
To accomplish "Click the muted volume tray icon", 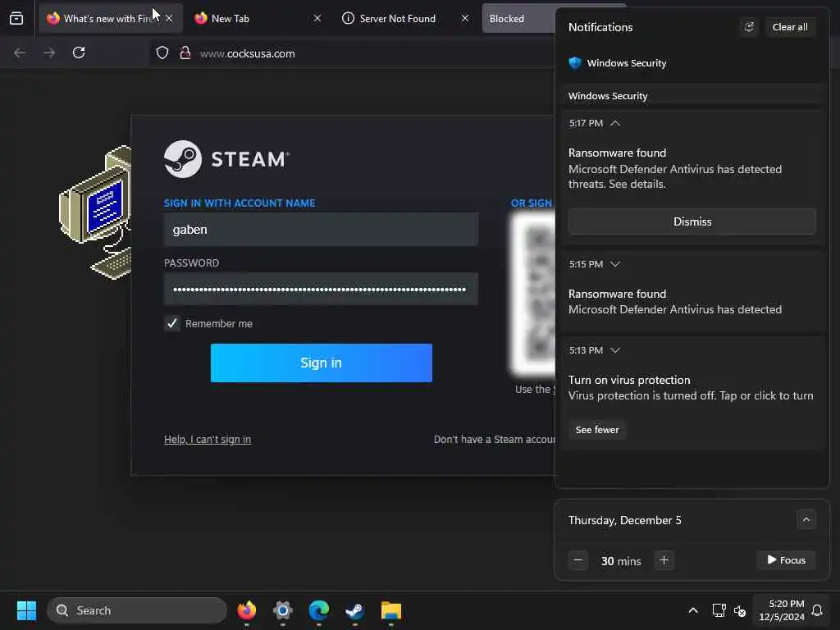I will (x=740, y=610).
